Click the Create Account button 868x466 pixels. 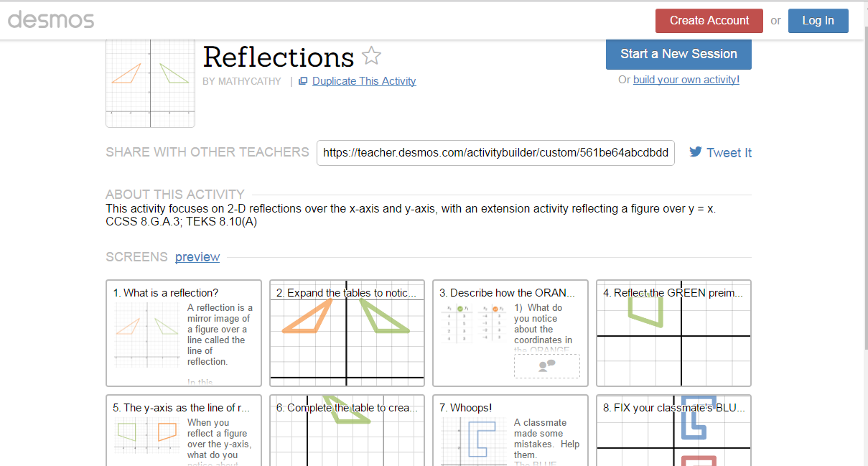pos(709,21)
